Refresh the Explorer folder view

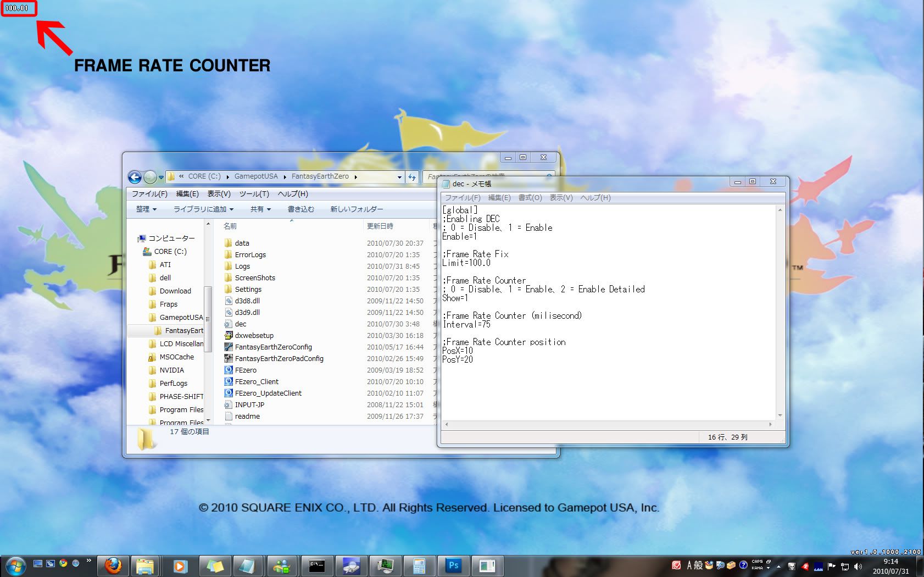(x=412, y=177)
